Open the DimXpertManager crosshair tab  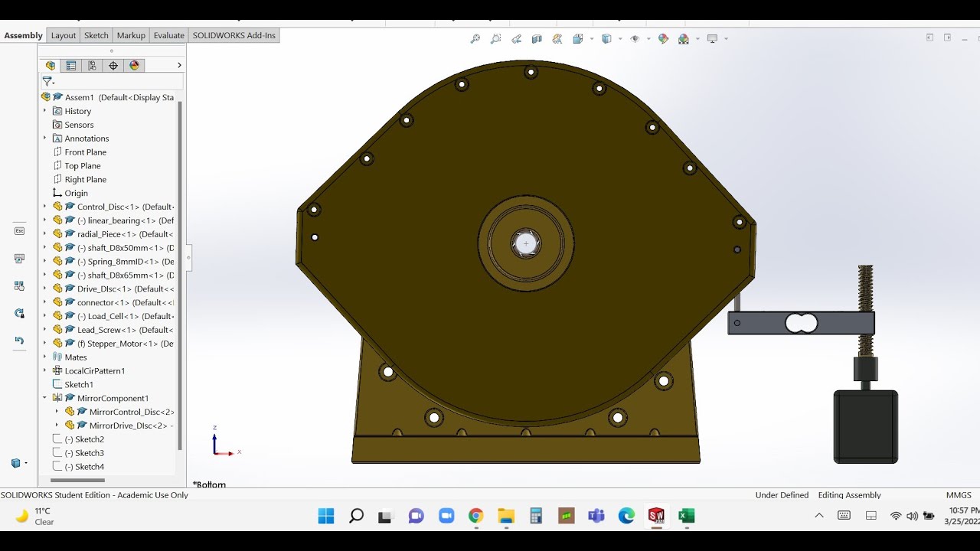tap(113, 66)
